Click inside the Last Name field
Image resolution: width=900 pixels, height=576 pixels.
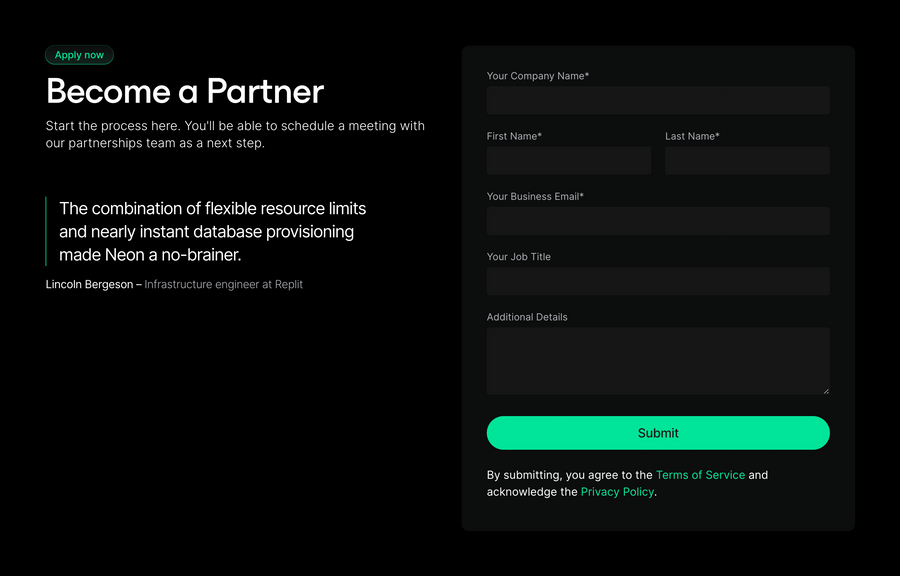(x=747, y=161)
